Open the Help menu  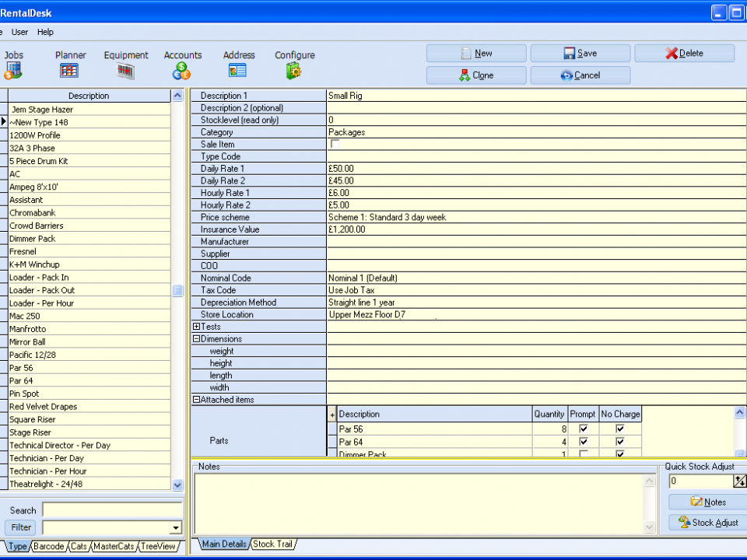click(x=45, y=32)
